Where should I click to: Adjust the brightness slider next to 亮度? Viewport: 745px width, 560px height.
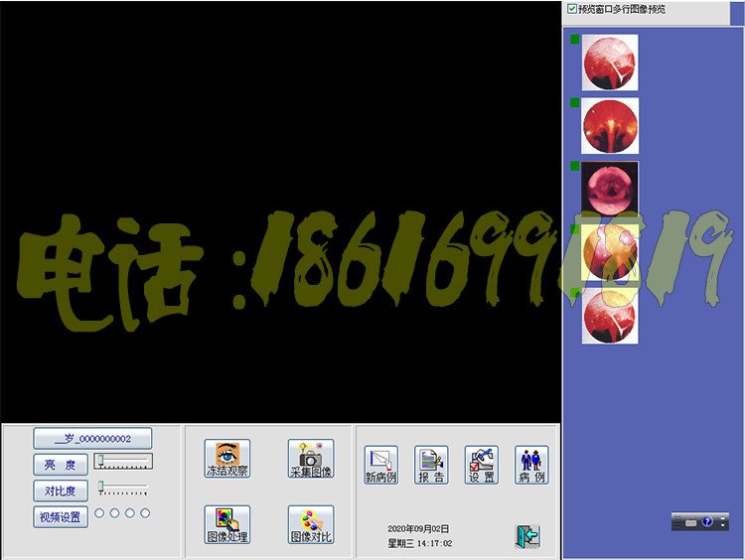click(123, 461)
